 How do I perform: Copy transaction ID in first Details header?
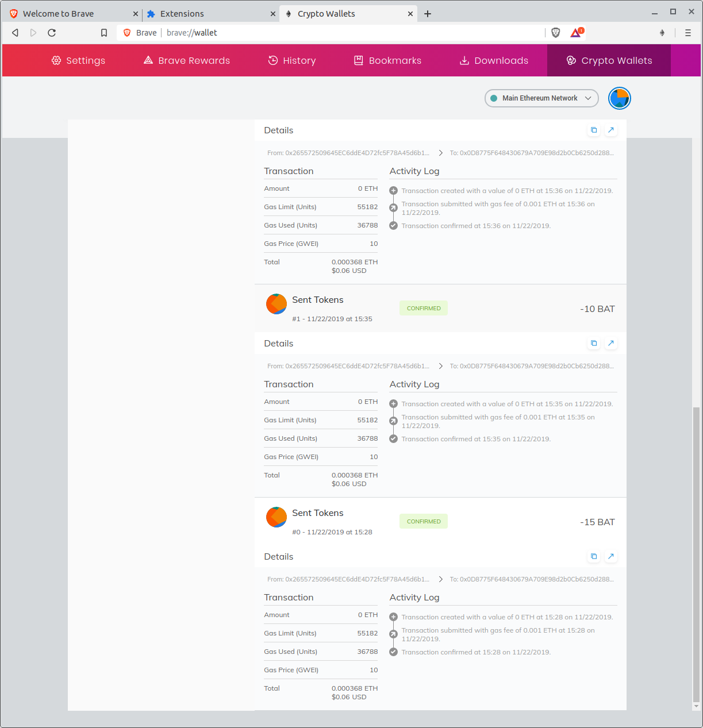(x=594, y=130)
